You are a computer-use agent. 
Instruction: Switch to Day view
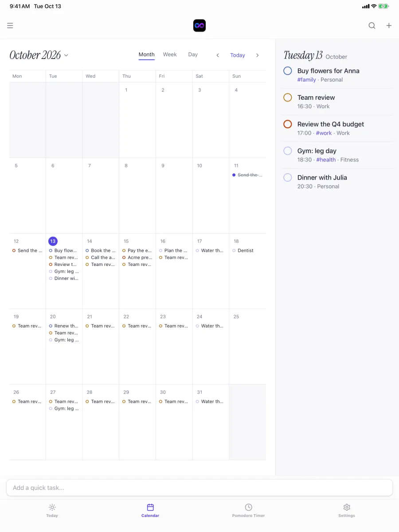pyautogui.click(x=193, y=55)
